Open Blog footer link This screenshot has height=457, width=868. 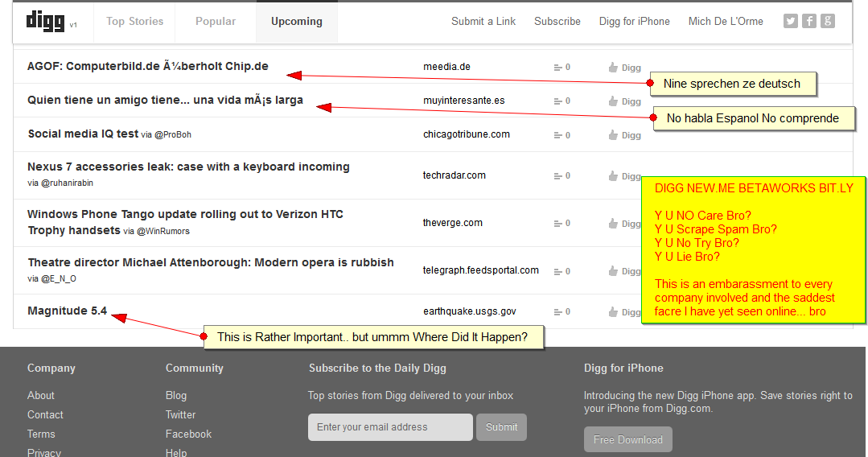click(x=176, y=396)
